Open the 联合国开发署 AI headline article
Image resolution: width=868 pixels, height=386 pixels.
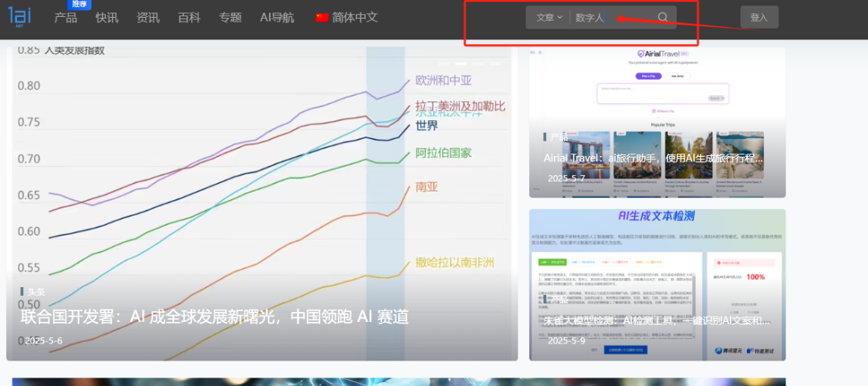pos(214,317)
